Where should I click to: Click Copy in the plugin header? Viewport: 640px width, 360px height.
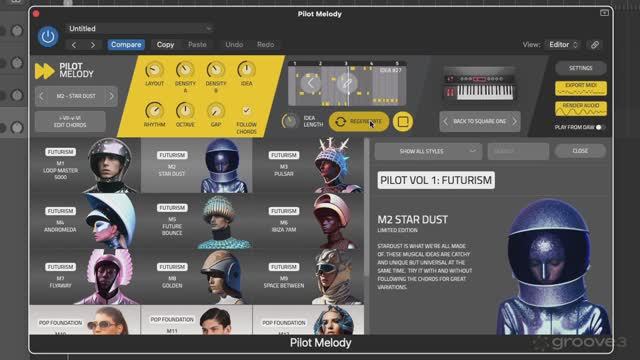click(x=165, y=44)
